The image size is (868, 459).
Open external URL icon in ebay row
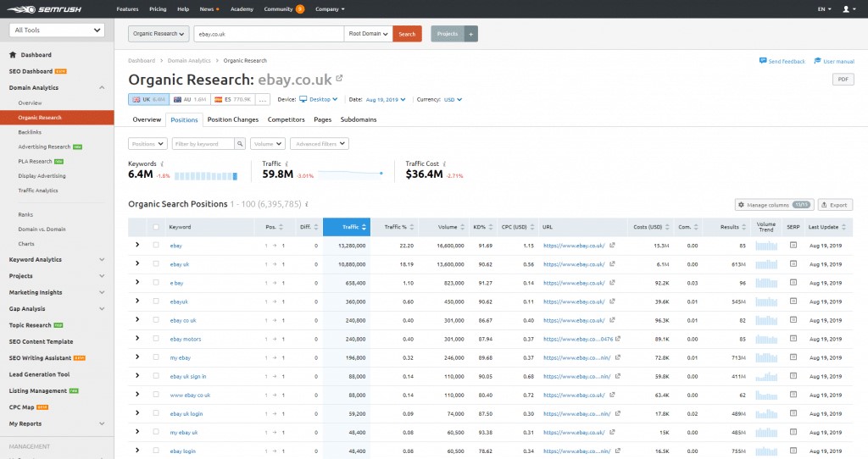tap(612, 245)
